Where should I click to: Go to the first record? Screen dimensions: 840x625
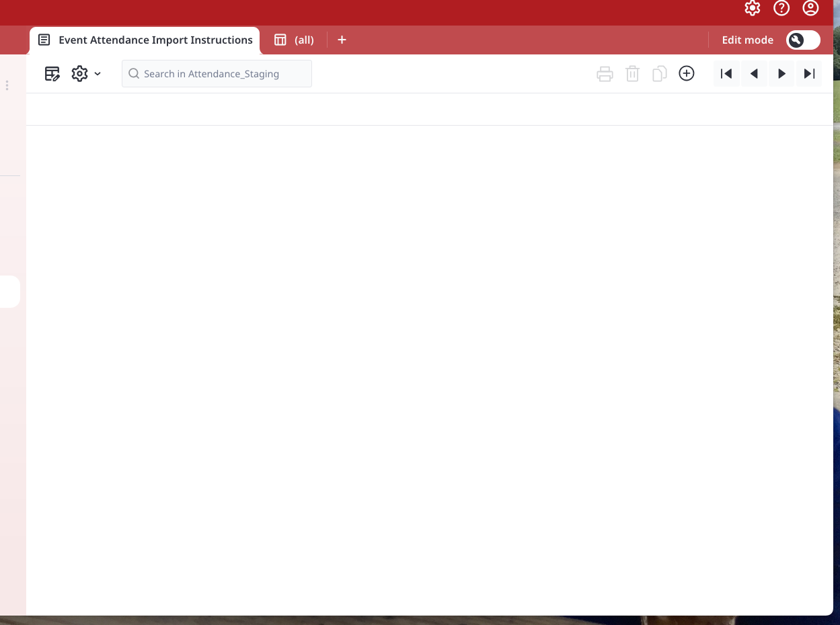[x=726, y=74]
